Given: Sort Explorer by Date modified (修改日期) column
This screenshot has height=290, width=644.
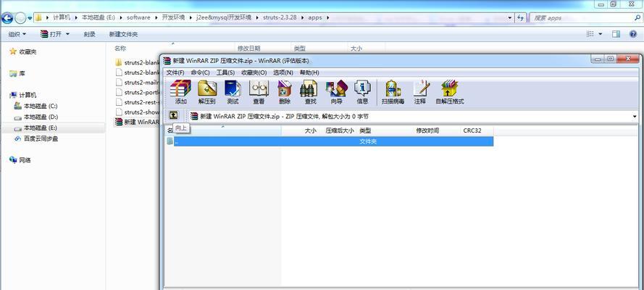Looking at the screenshot, I should click(x=248, y=49).
